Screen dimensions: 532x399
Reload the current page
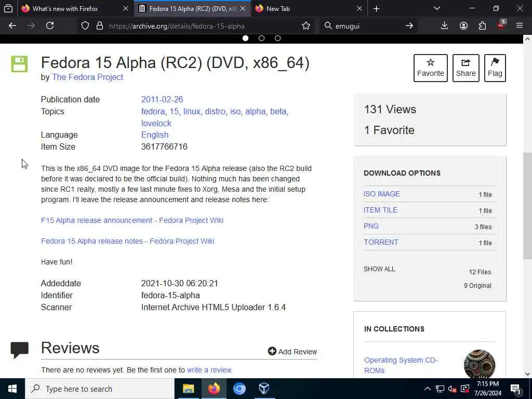coord(50,26)
